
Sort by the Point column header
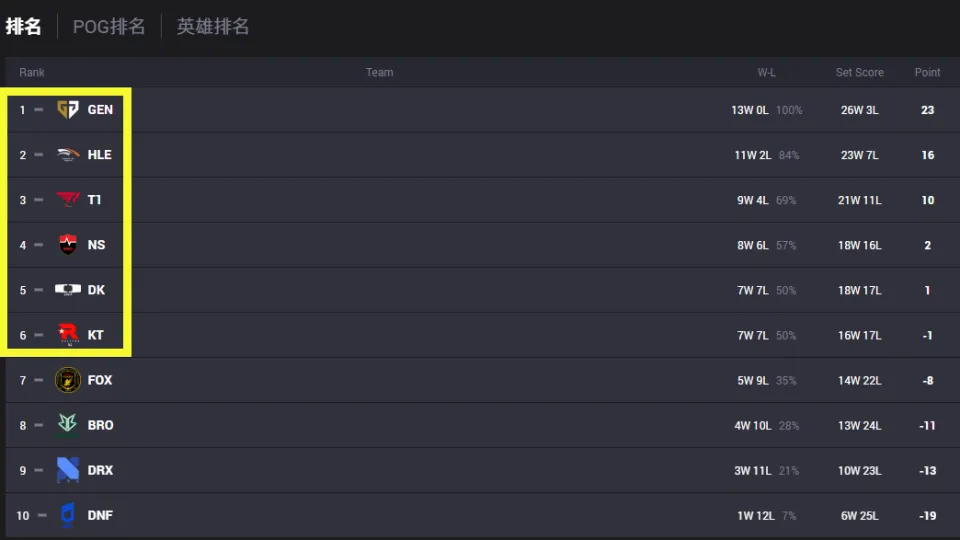click(x=927, y=72)
